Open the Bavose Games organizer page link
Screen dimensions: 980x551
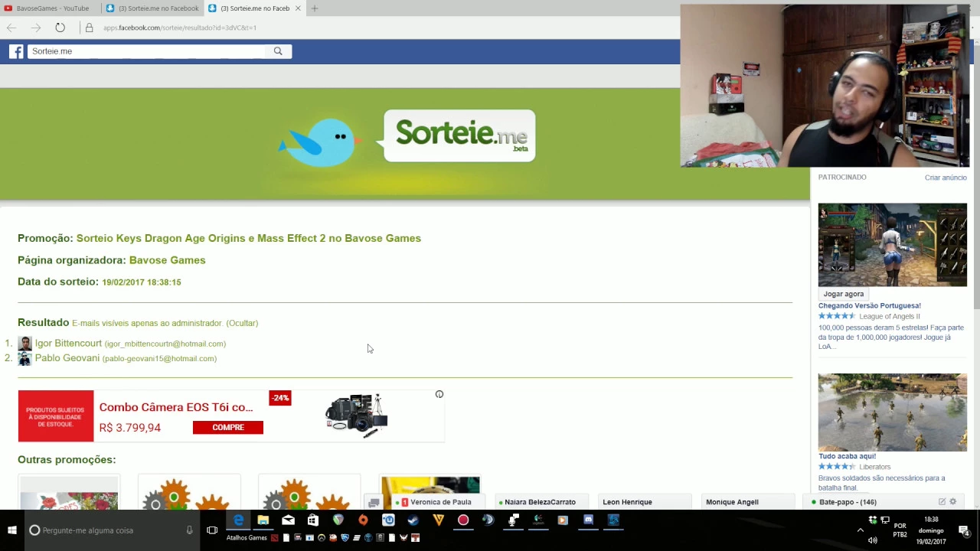point(167,260)
